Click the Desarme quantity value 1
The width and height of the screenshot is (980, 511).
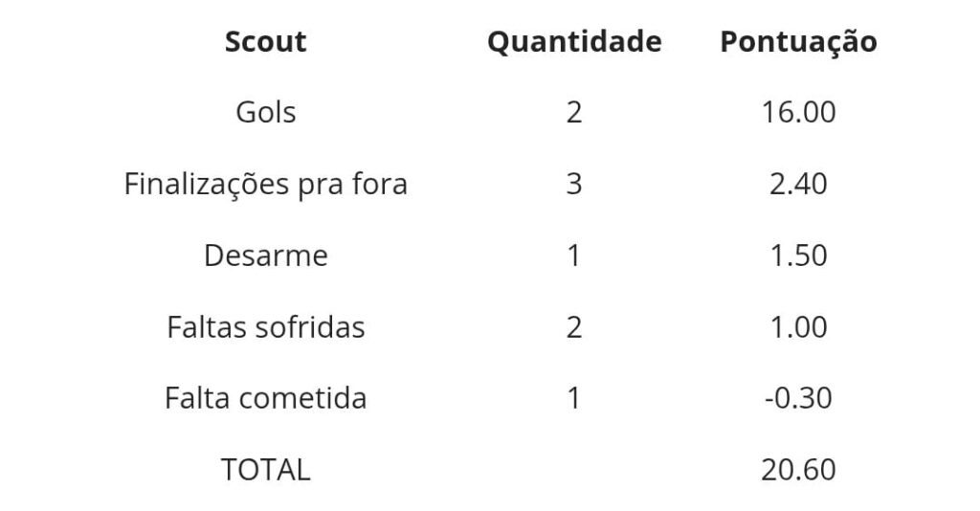[x=574, y=255]
